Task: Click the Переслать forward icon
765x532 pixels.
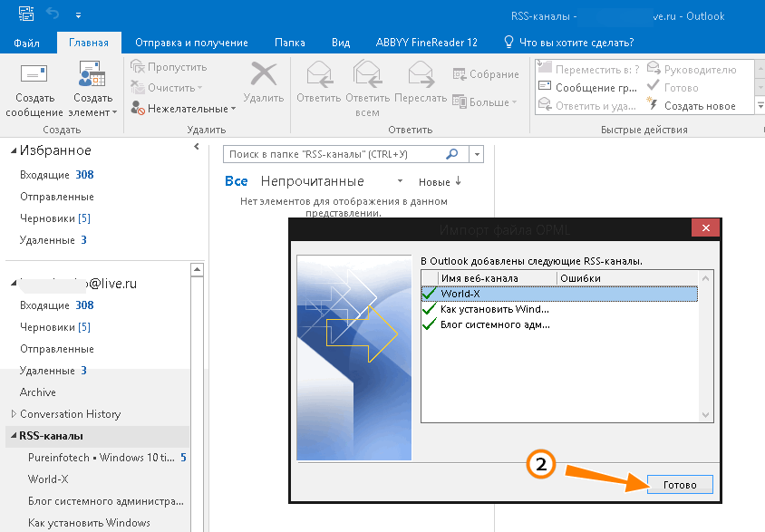Action: pyautogui.click(x=421, y=73)
